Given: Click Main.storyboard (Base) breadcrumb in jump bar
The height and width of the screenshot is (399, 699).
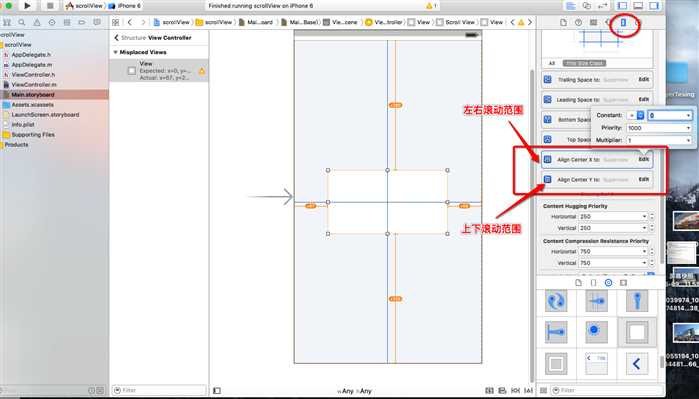Looking at the screenshot, I should 299,22.
